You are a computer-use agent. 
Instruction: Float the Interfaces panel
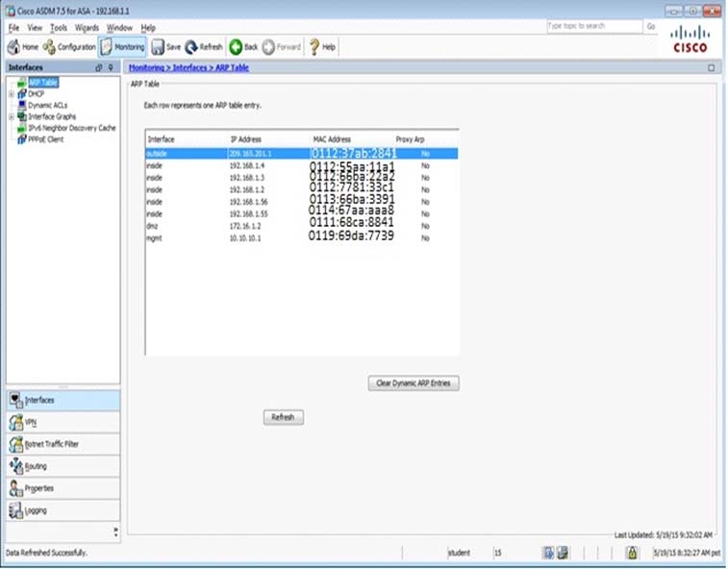coord(98,67)
